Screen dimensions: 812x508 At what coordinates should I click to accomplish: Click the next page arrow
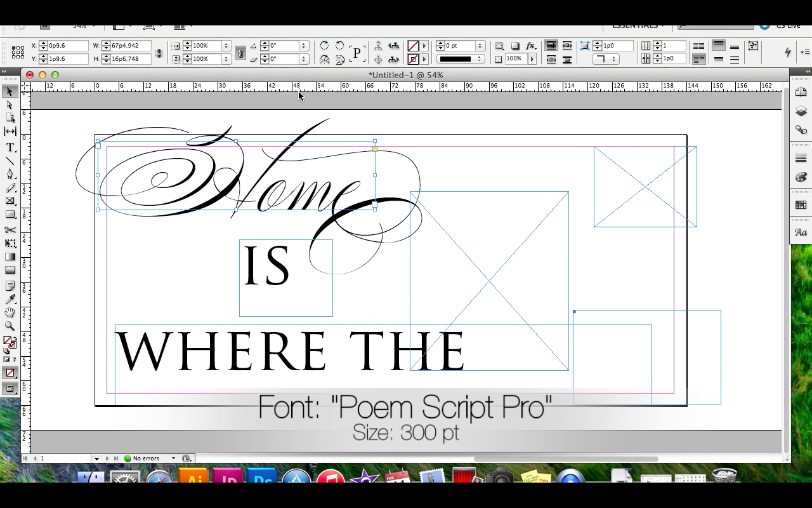pyautogui.click(x=107, y=458)
